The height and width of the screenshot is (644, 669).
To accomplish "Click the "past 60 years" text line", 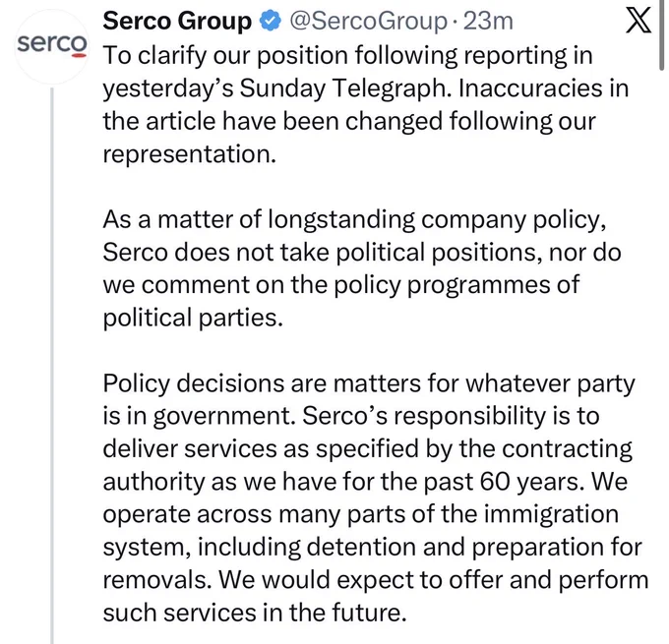I will 365,482.
